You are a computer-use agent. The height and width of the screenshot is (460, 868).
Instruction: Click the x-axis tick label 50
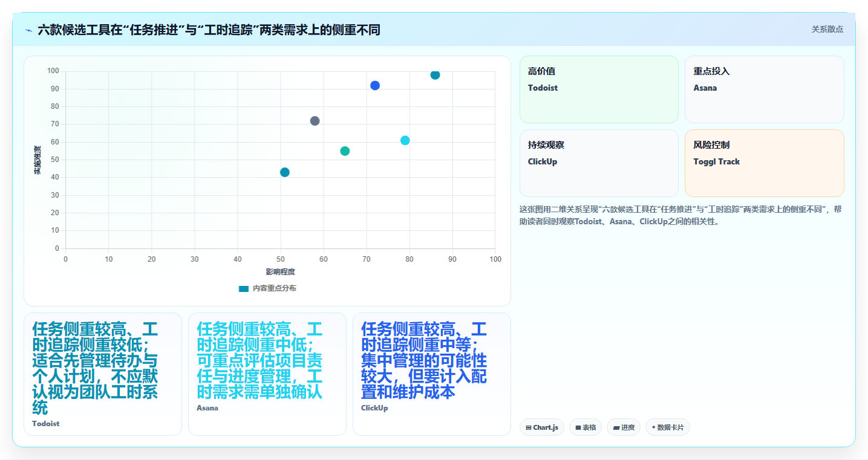tap(280, 259)
